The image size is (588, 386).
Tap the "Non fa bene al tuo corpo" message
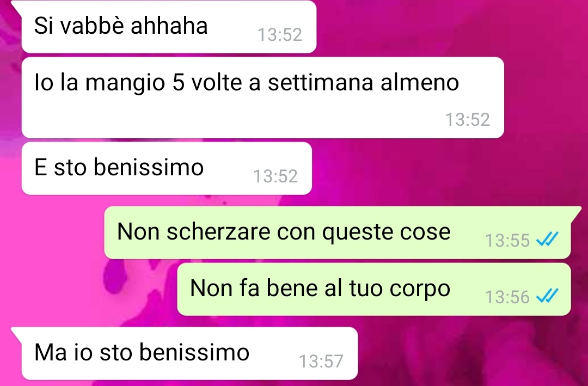[374, 289]
